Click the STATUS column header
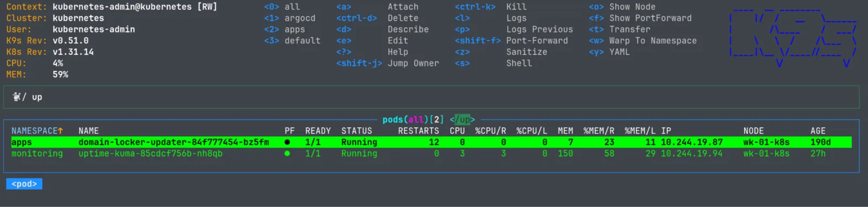 [356, 131]
